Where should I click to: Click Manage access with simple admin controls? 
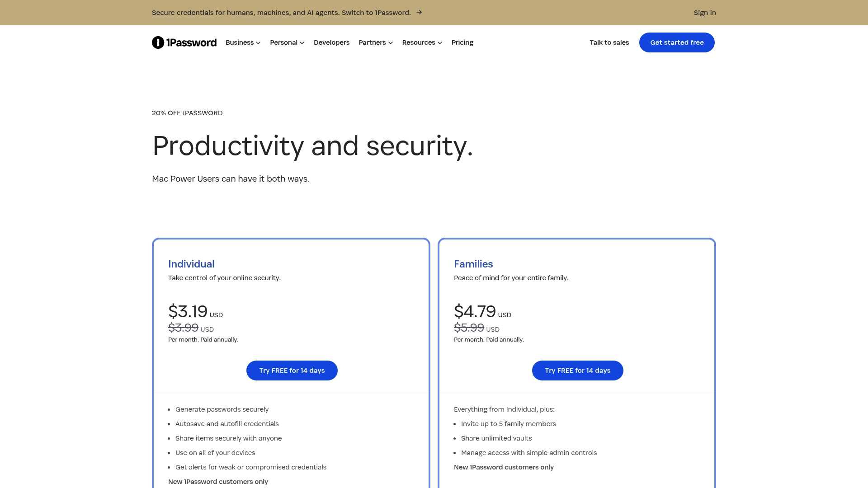click(x=529, y=453)
